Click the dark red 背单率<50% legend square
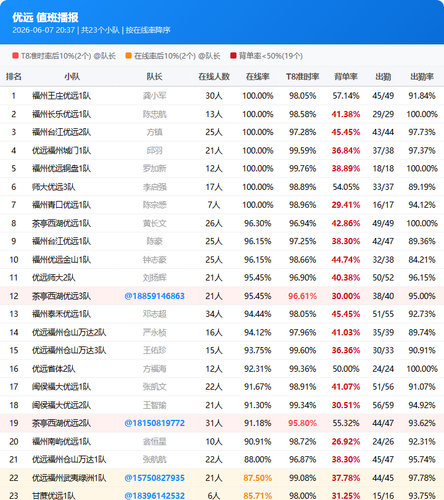The height and width of the screenshot is (500, 444). 233,56
